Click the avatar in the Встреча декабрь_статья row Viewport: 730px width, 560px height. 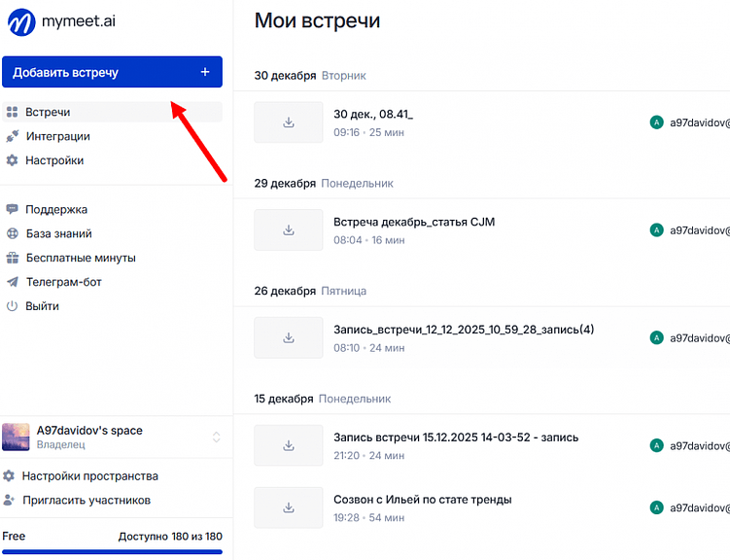tap(656, 230)
